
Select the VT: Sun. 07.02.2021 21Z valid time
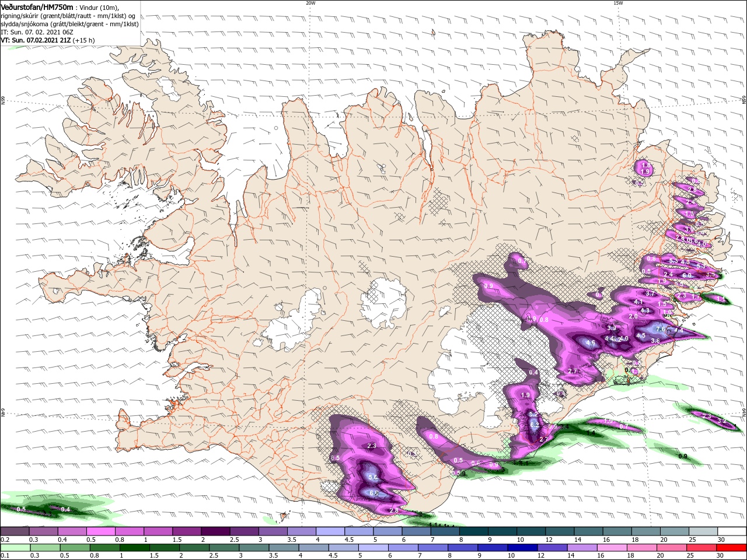[36, 40]
